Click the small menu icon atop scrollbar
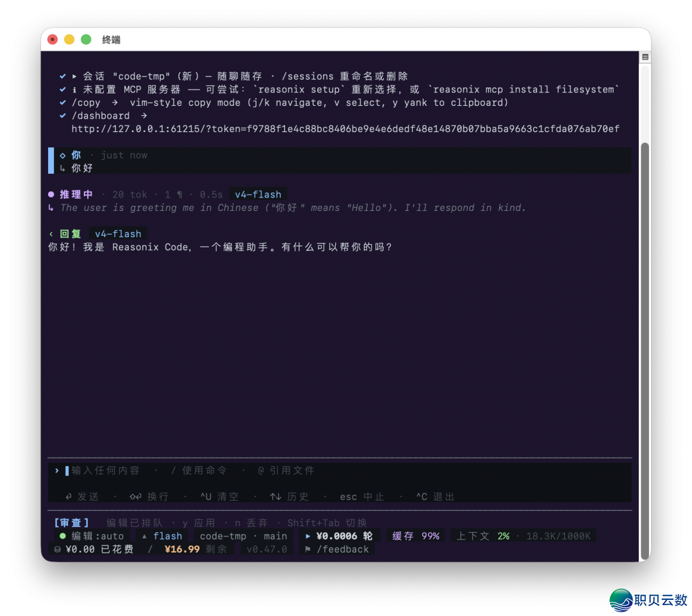This screenshot has width=692, height=616. click(645, 57)
